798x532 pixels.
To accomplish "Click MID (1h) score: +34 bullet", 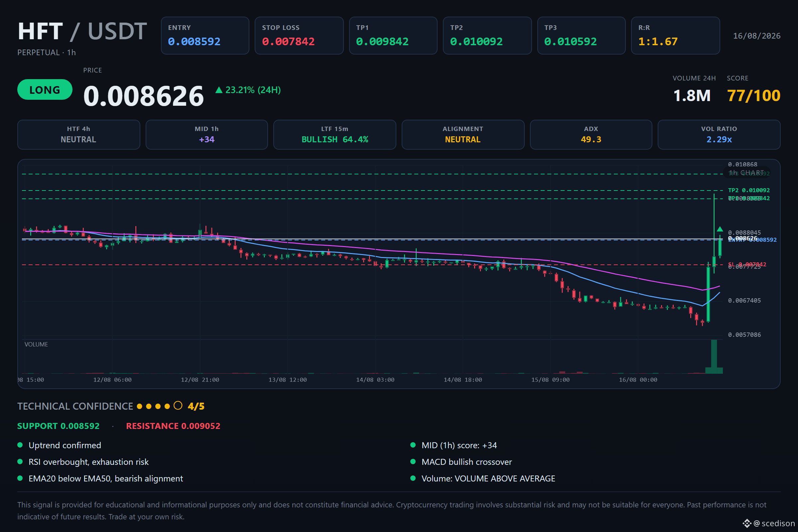I will click(454, 445).
